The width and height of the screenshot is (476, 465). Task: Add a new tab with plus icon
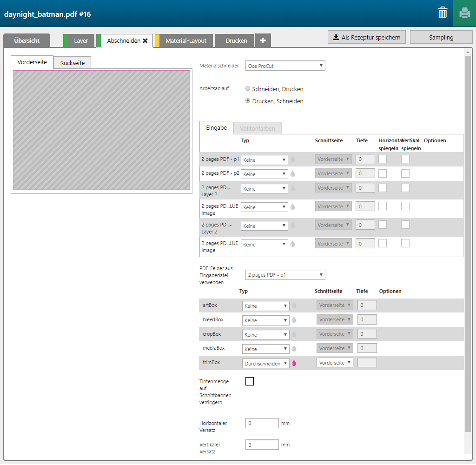pyautogui.click(x=263, y=40)
